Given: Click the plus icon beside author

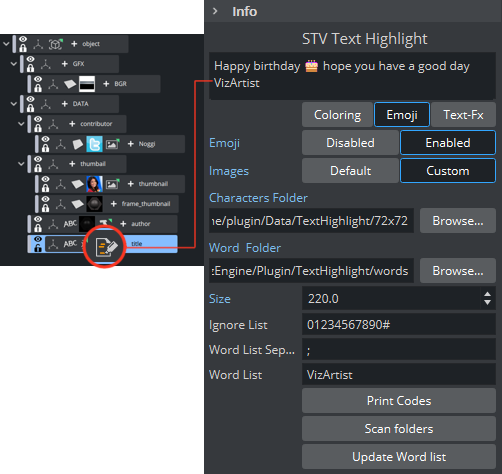Looking at the screenshot, I should click(123, 224).
